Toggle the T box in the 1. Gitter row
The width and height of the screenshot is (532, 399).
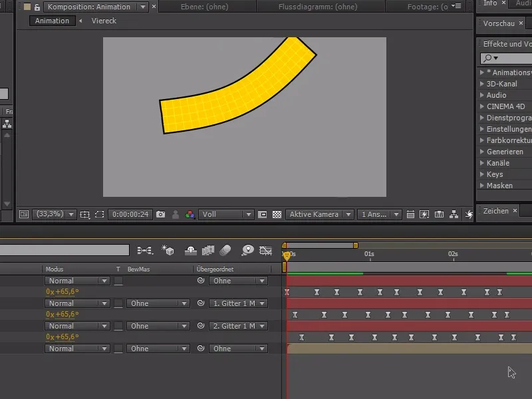(118, 303)
